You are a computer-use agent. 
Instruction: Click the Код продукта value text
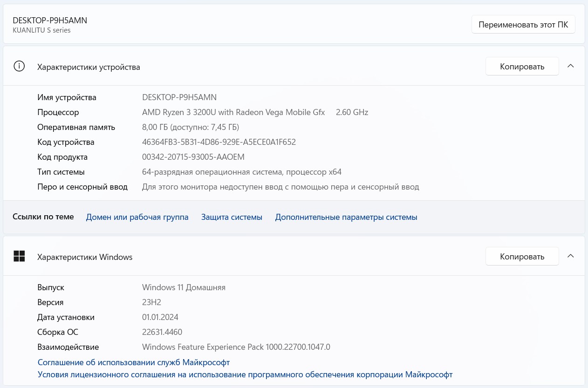(193, 157)
